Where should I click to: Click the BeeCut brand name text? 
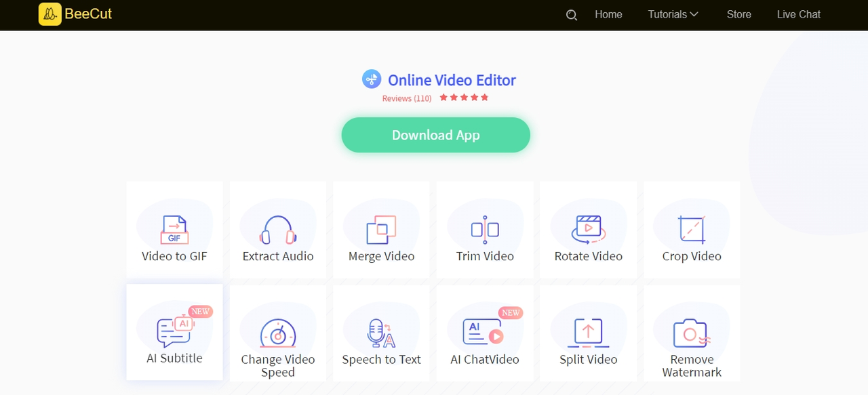coord(88,14)
